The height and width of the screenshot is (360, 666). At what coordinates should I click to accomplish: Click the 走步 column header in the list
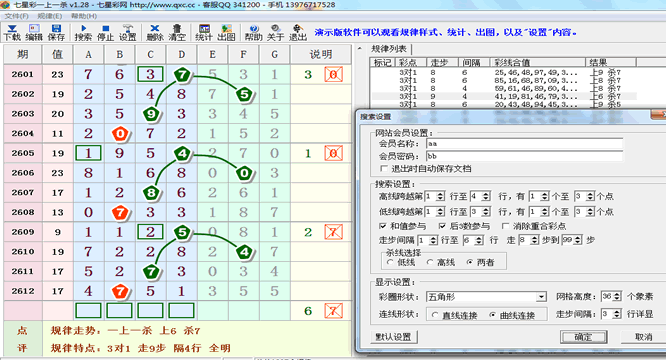pyautogui.click(x=443, y=62)
